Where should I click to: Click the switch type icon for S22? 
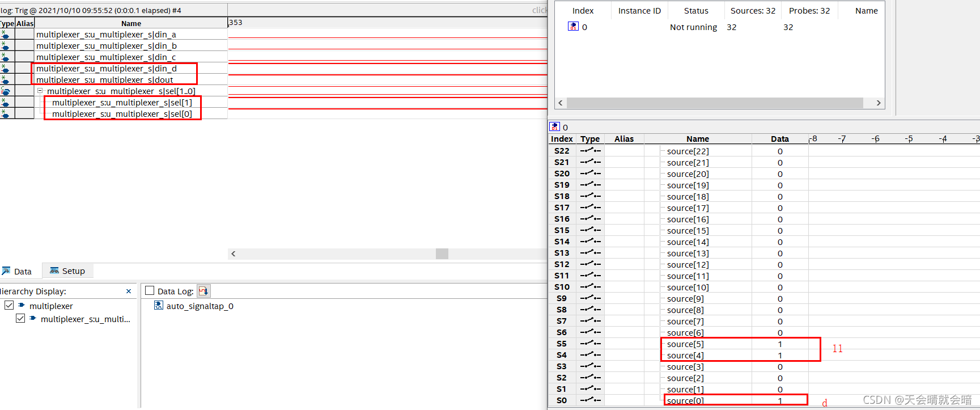click(x=590, y=151)
